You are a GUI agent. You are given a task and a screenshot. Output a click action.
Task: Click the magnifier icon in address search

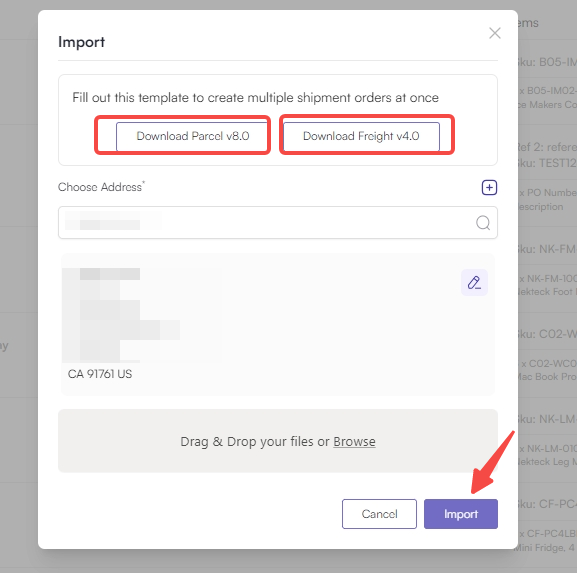(x=483, y=223)
